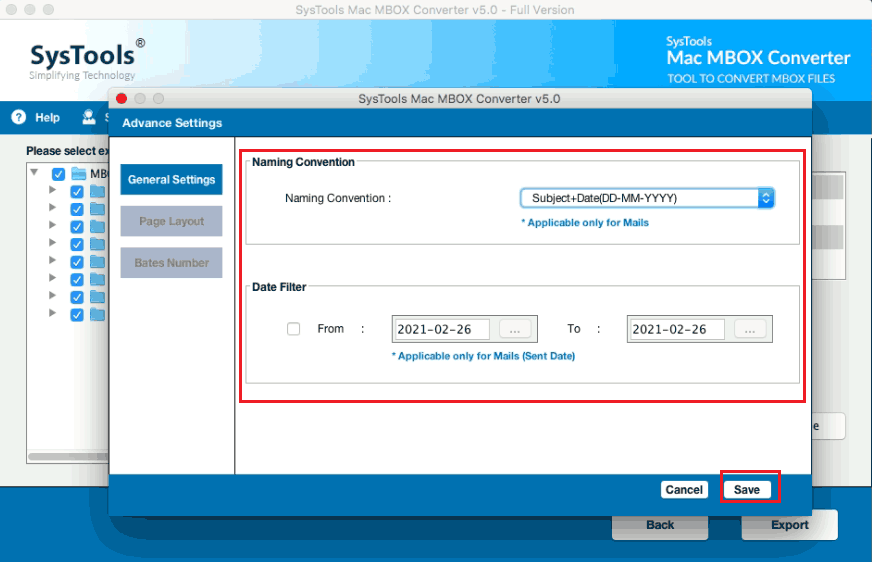Select the General Settings tab

[171, 180]
